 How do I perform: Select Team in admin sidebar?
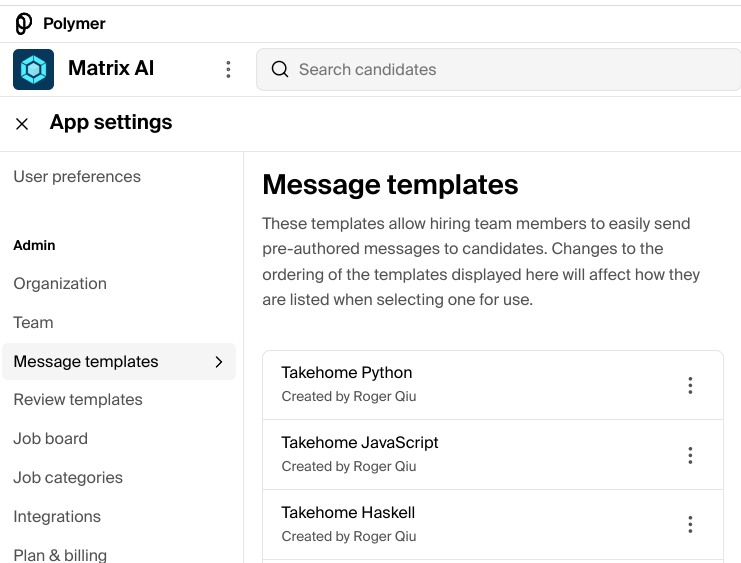point(33,323)
